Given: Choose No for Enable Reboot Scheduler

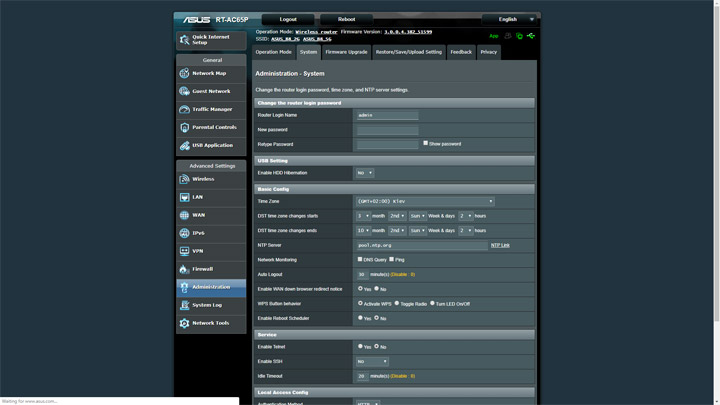Looking at the screenshot, I should [x=377, y=317].
